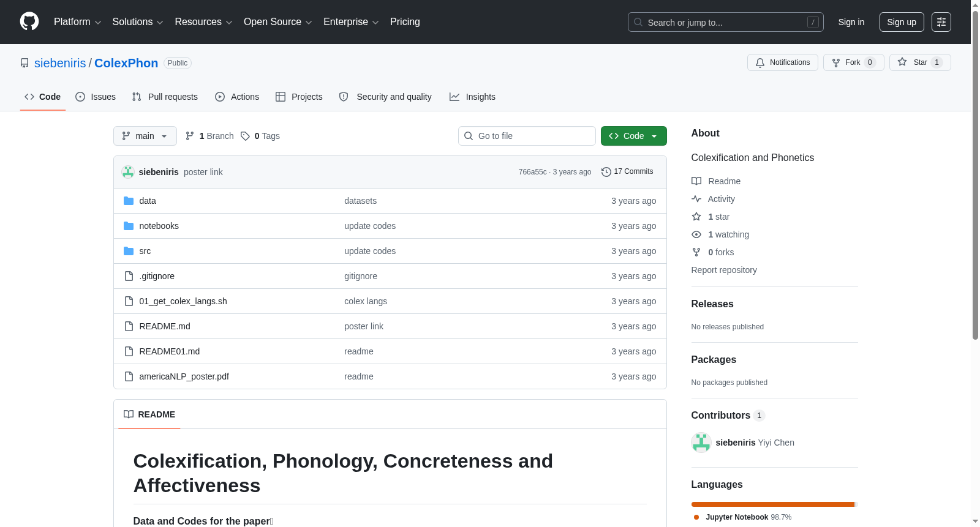The image size is (980, 527).
Task: Fork the ColexPhon repository
Action: pyautogui.click(x=854, y=62)
